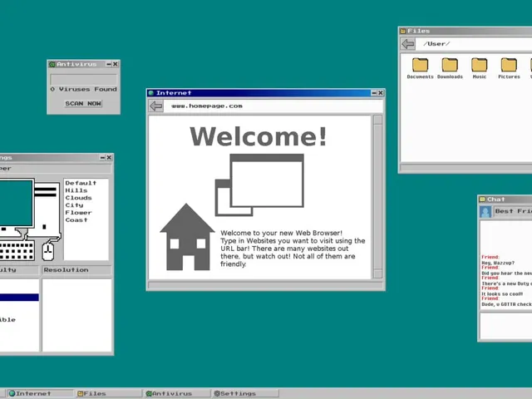Screen dimensions: 532x399
Task: Select the Coast wallpaper option
Action: pos(76,220)
